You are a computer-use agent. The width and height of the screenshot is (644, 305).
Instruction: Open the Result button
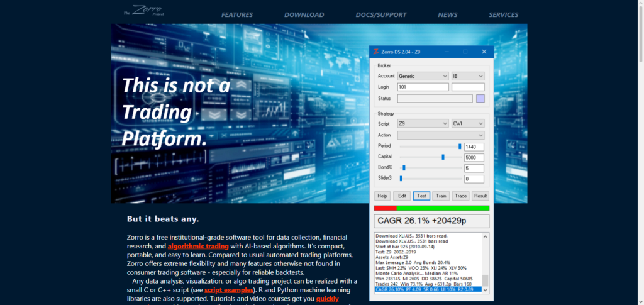pyautogui.click(x=480, y=196)
